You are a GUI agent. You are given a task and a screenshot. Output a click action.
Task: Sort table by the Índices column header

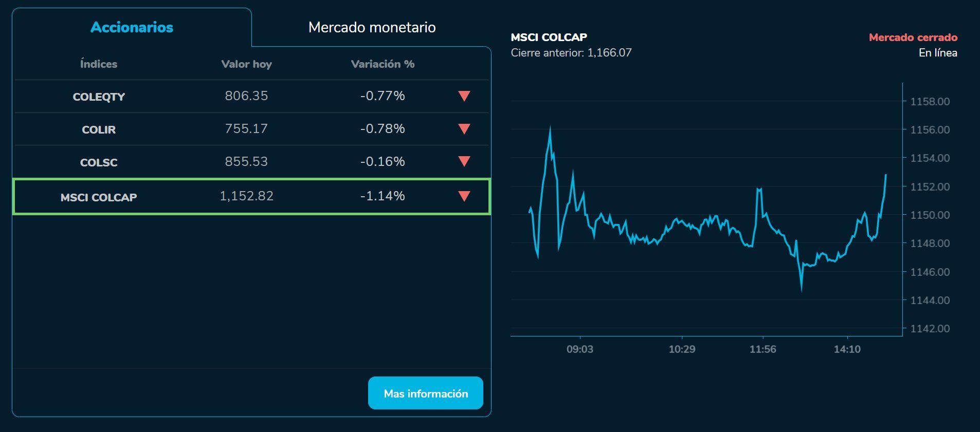99,64
